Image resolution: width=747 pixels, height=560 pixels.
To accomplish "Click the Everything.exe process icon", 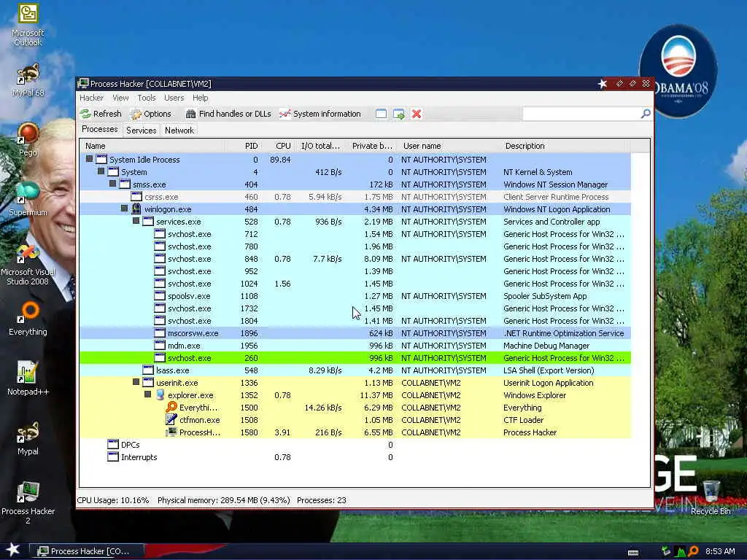I will point(171,407).
